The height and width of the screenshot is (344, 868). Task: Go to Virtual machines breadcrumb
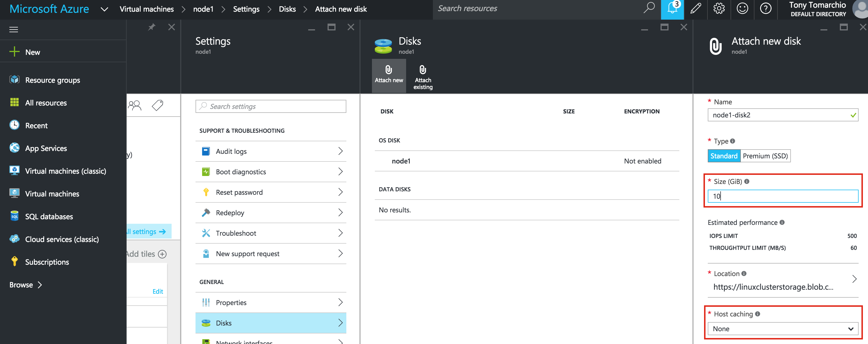tap(147, 9)
